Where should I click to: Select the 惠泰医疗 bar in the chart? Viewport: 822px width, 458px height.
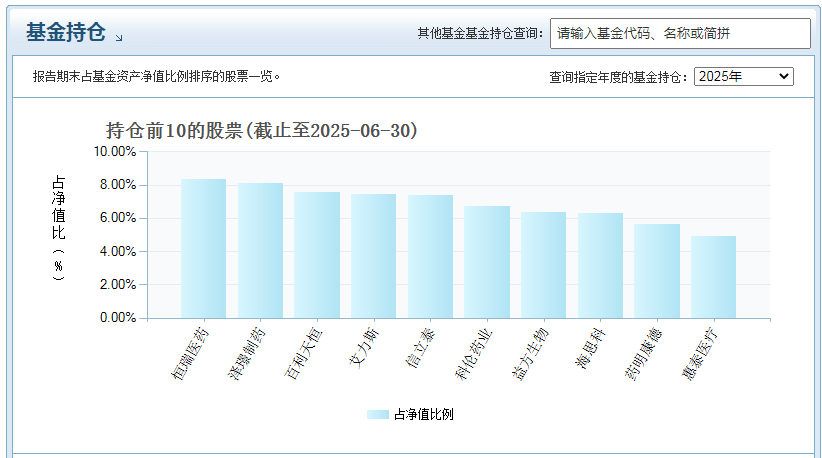click(713, 277)
